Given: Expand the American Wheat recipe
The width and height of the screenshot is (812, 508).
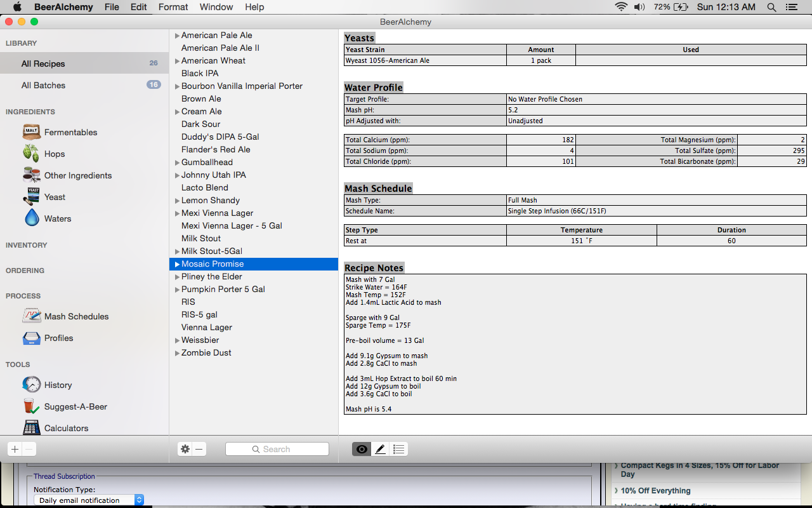Looking at the screenshot, I should pyautogui.click(x=177, y=61).
